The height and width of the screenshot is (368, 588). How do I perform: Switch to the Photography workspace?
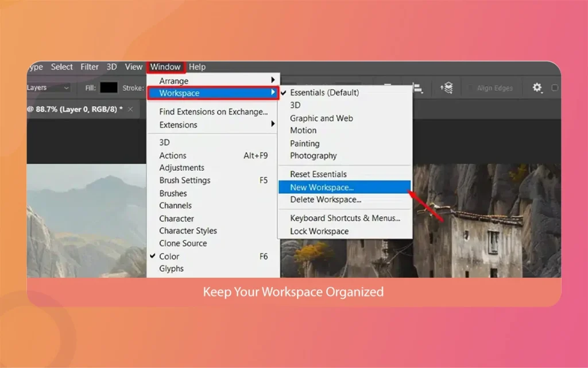345,156
